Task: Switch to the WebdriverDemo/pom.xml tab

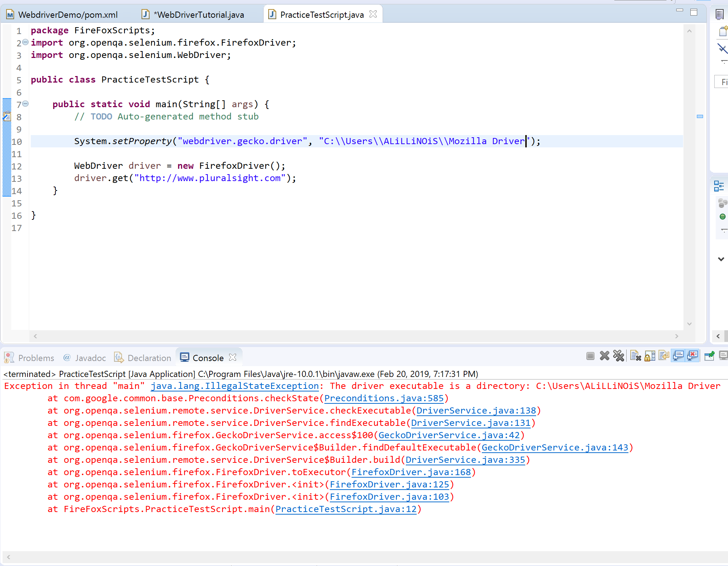Action: [68, 14]
